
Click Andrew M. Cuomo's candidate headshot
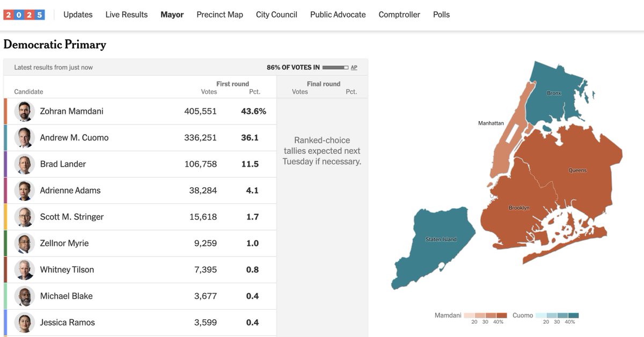[24, 137]
